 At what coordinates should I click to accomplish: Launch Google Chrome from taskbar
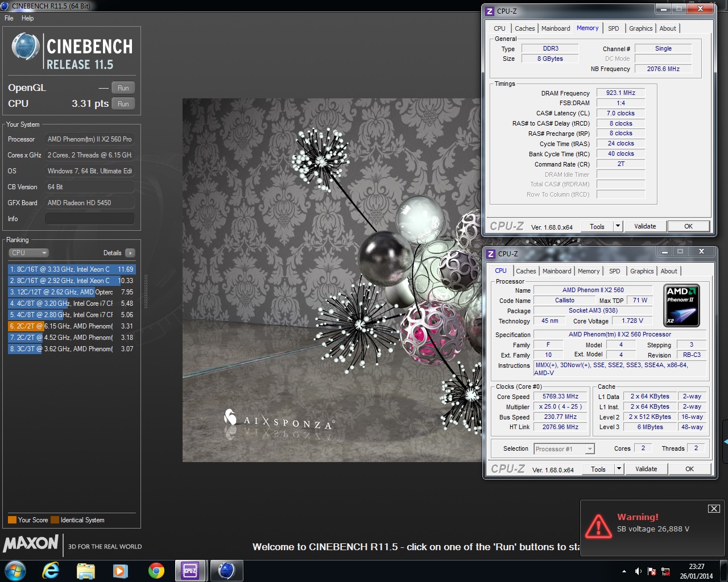tap(156, 571)
